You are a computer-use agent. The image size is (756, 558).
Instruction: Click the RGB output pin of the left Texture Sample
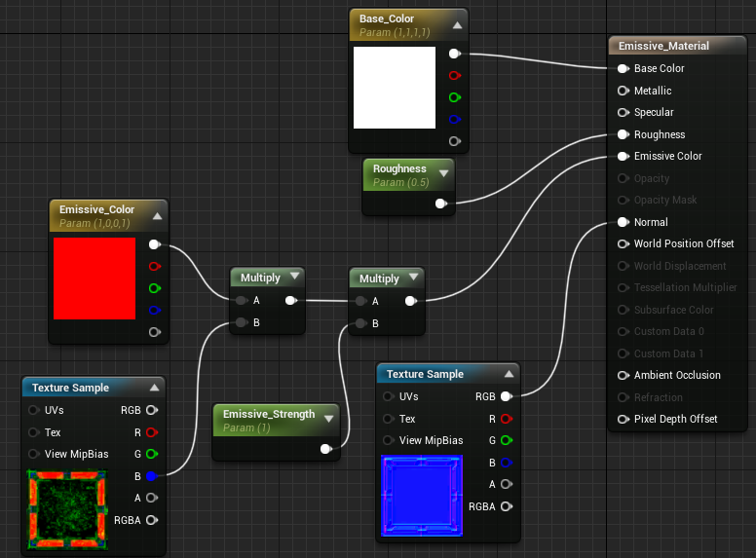(152, 410)
